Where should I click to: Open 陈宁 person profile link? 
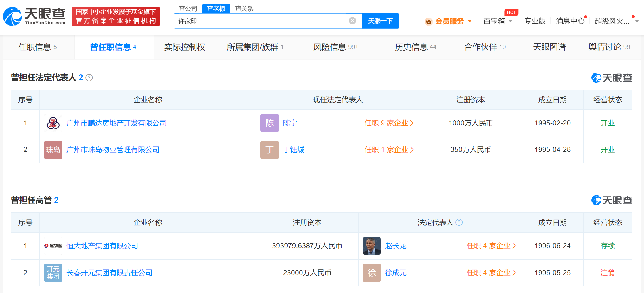pos(290,123)
